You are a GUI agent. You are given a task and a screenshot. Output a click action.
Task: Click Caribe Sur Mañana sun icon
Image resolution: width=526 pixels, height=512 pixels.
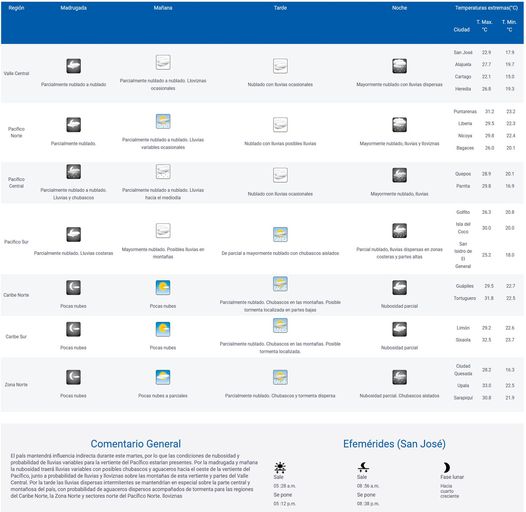coord(163,329)
